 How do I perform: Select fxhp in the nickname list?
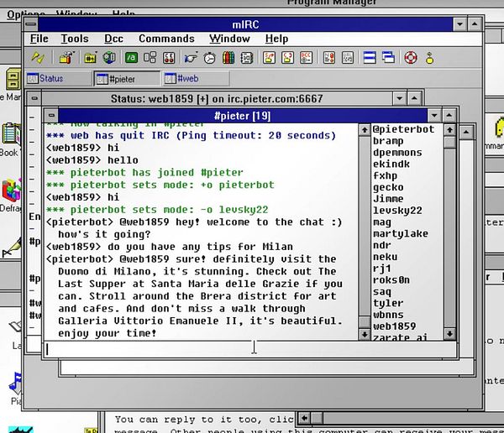click(x=385, y=175)
